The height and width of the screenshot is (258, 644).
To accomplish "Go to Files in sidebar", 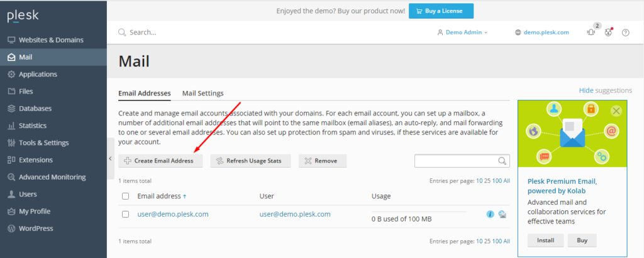I will (53, 92).
